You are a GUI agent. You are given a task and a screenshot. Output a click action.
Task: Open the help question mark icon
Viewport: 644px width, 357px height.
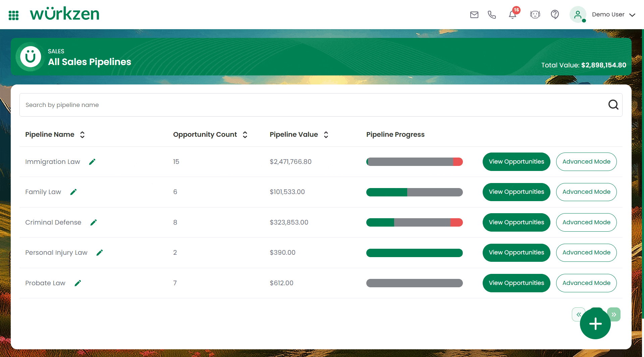pyautogui.click(x=555, y=15)
